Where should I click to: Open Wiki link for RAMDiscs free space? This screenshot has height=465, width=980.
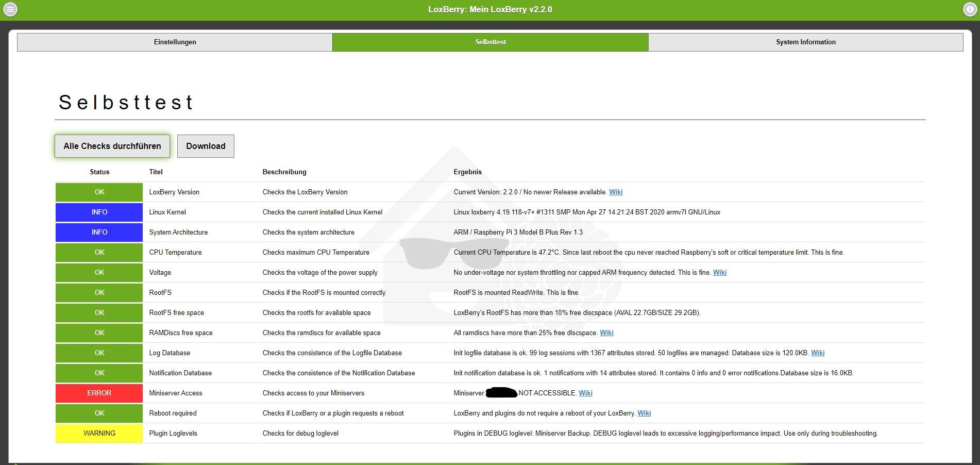click(606, 333)
